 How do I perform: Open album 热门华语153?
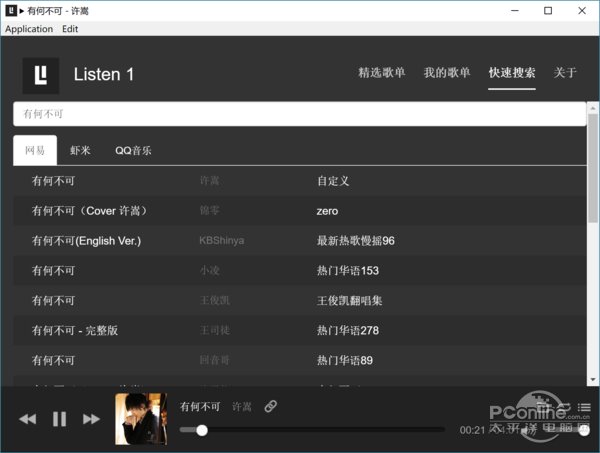point(347,270)
